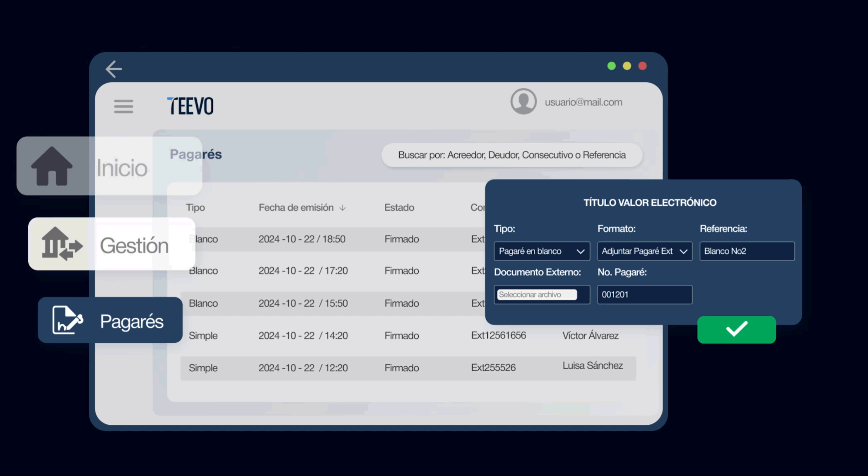Click the TEEVO logo
Image resolution: width=868 pixels, height=476 pixels.
click(x=190, y=106)
